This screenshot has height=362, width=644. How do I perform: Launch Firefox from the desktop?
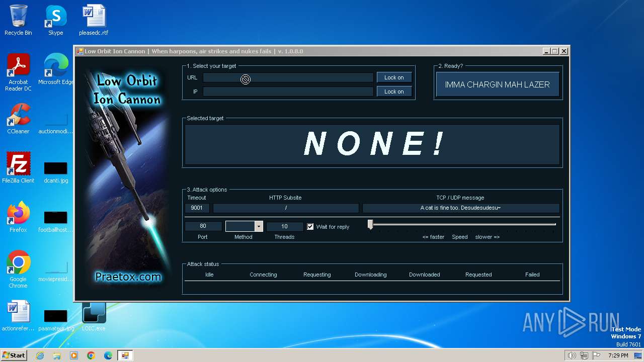click(x=18, y=217)
